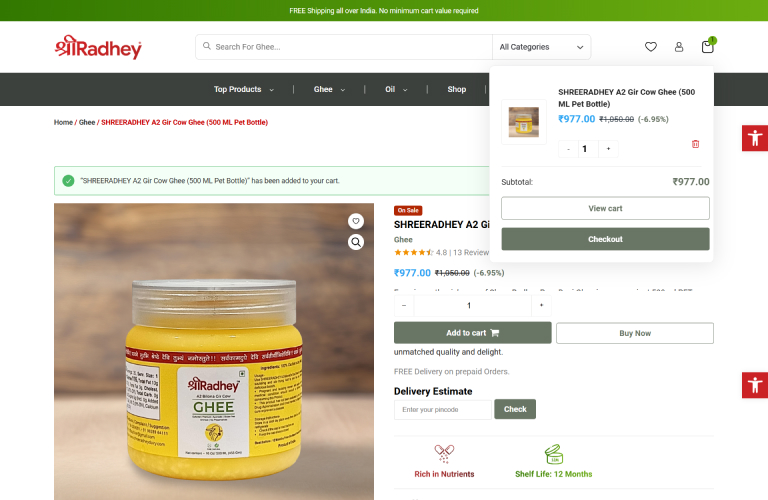The height and width of the screenshot is (500, 768).
Task: Open lower accessibility widget icon
Action: [x=755, y=385]
